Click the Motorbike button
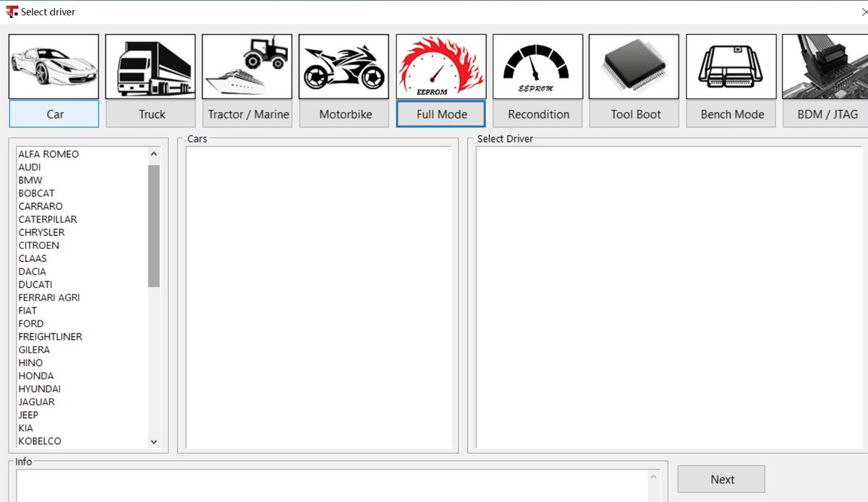The image size is (868, 502). pos(345,114)
